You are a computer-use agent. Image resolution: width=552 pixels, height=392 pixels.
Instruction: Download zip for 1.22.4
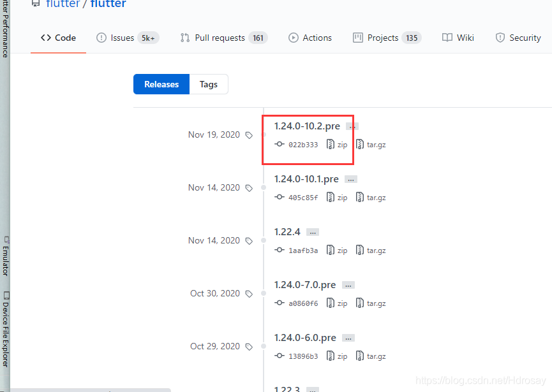[x=337, y=250]
